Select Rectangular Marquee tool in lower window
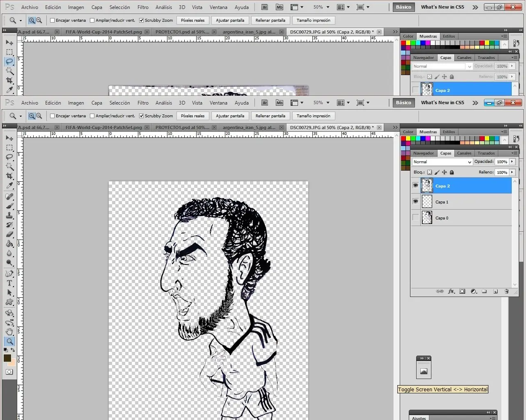 point(9,148)
